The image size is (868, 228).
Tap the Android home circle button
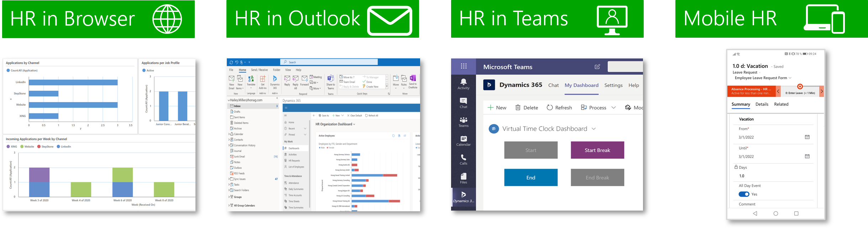coord(776,213)
